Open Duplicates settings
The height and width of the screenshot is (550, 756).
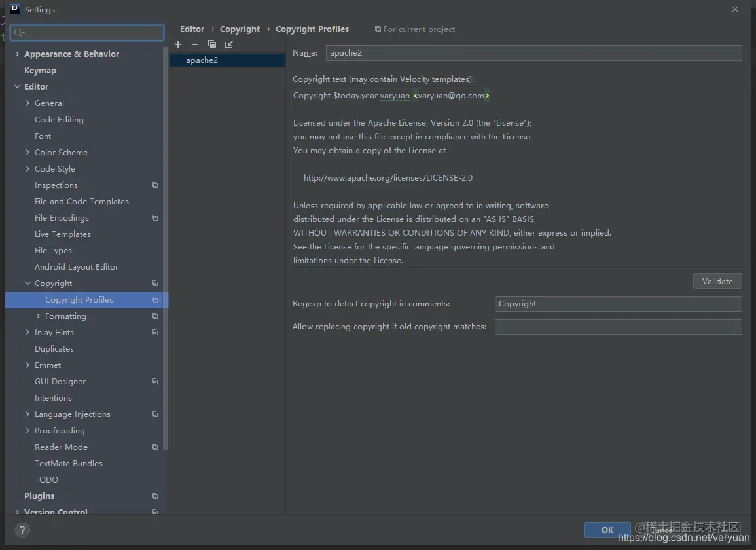point(54,349)
